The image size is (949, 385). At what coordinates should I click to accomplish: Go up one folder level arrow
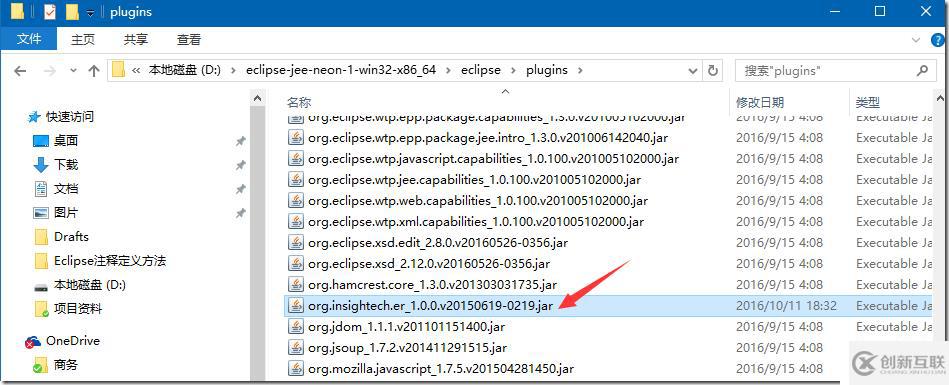pos(94,70)
